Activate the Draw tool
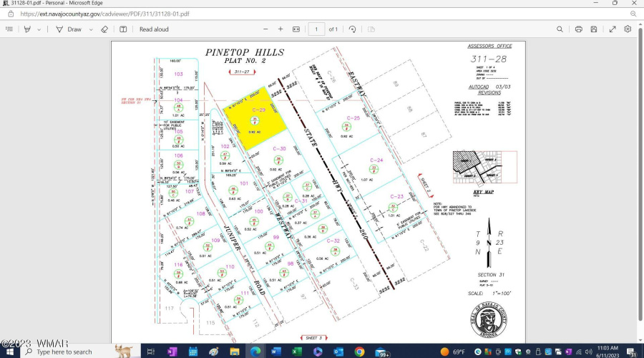Screen dimensions: 644x358 pos(69,29)
